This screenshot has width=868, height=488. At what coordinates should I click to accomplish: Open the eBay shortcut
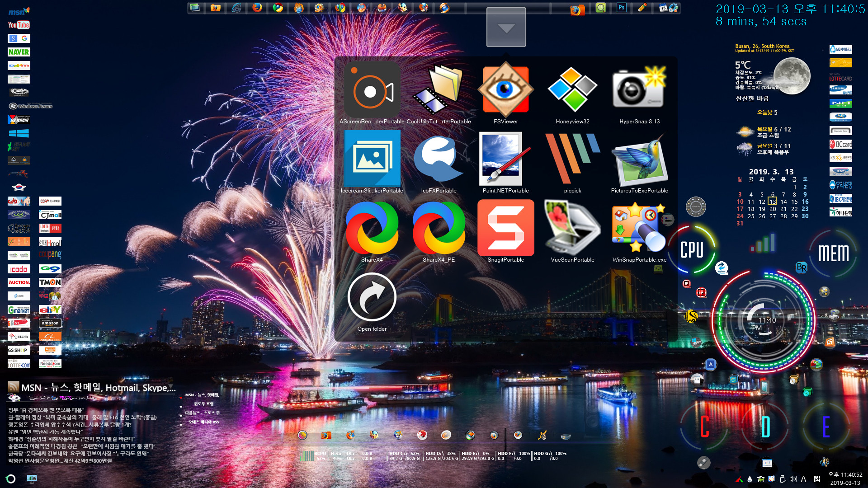(50, 310)
